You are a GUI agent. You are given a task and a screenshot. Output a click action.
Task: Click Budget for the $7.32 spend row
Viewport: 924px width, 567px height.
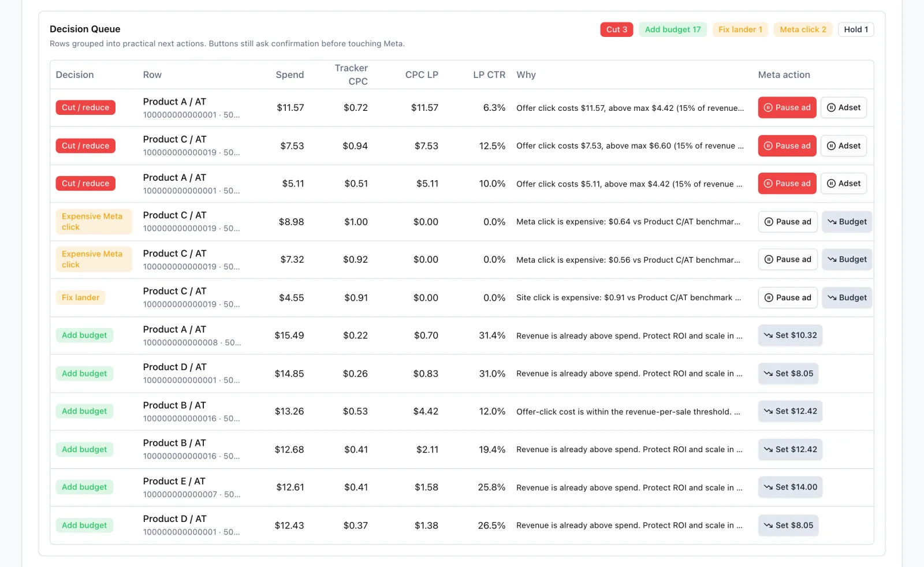point(847,260)
